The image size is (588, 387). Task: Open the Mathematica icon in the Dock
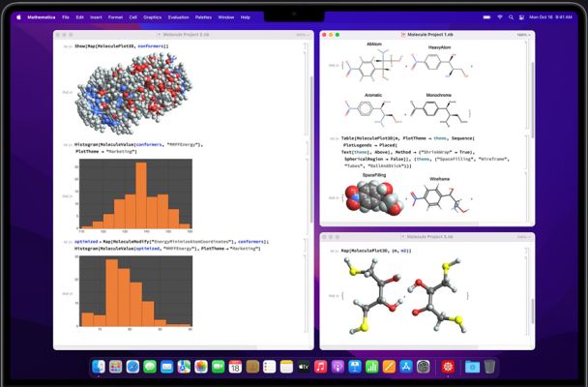[448, 367]
